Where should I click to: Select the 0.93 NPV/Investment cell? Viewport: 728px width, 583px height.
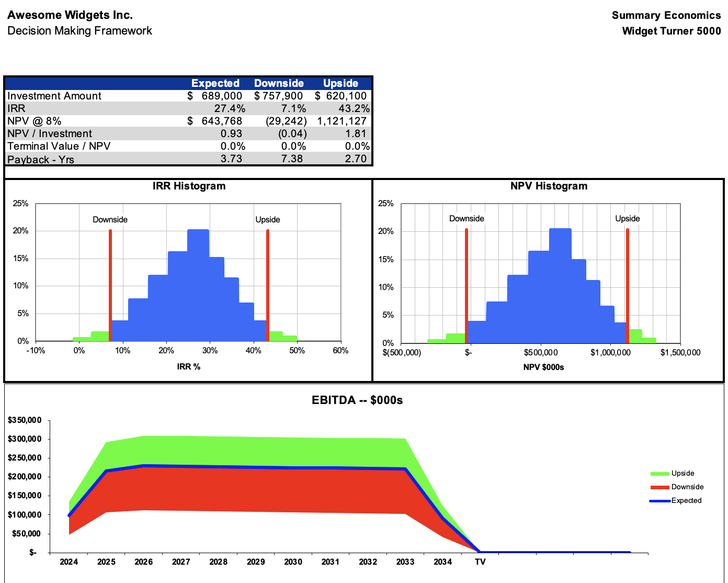pos(231,133)
